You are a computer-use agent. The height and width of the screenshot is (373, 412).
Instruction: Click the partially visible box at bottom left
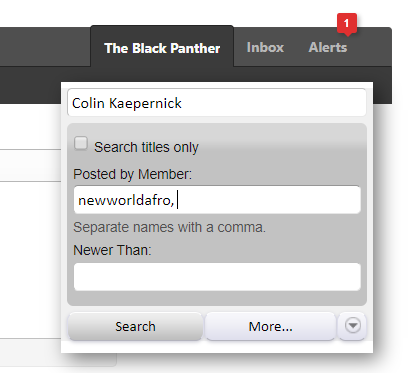58,353
